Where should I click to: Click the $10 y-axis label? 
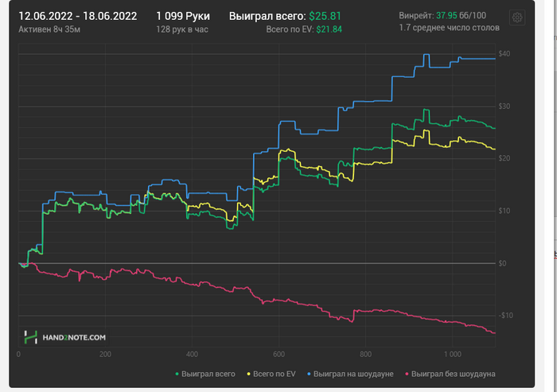[504, 211]
